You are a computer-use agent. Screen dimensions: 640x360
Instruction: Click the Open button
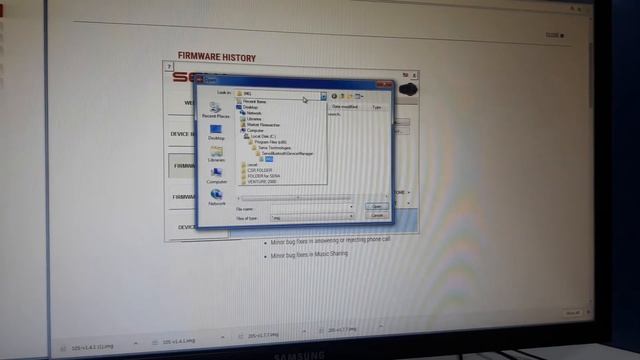pos(376,206)
